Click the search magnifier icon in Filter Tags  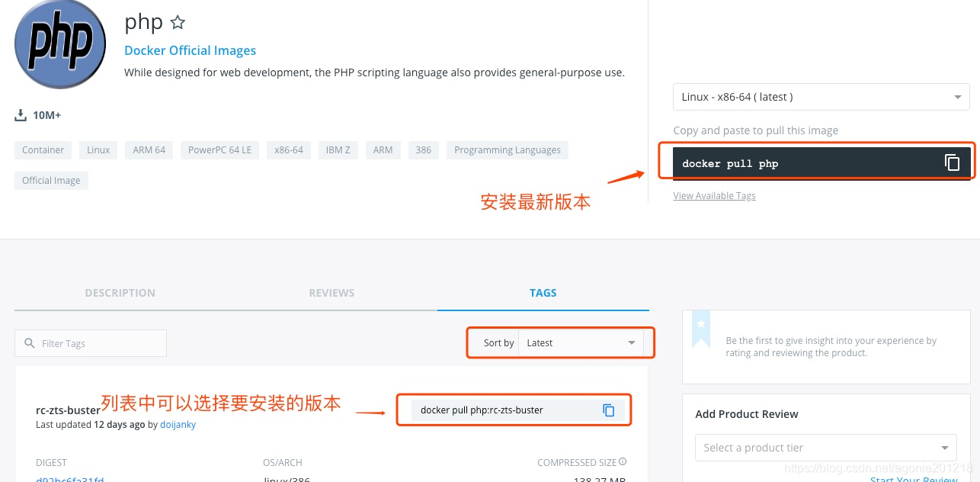point(30,343)
